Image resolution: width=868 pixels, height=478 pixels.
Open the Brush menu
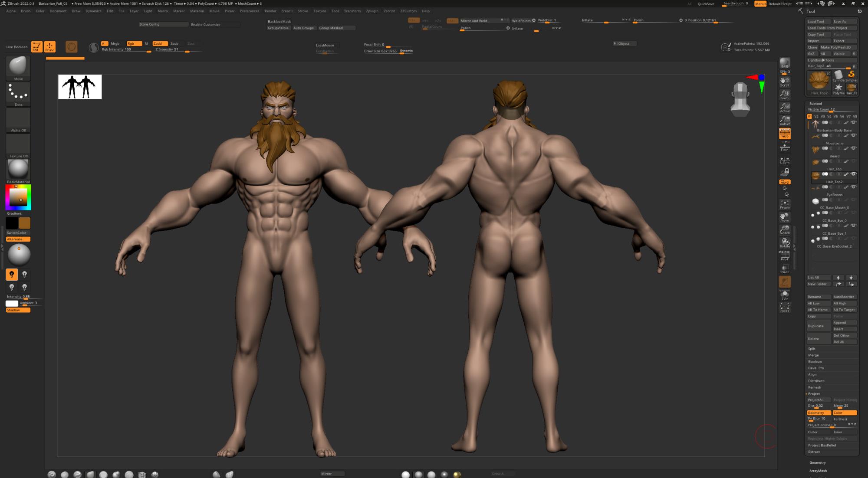pyautogui.click(x=26, y=11)
